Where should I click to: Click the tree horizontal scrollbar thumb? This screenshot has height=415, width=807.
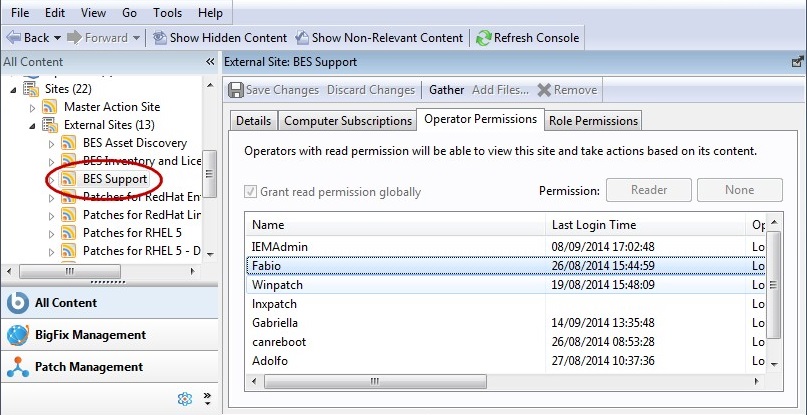pyautogui.click(x=70, y=271)
